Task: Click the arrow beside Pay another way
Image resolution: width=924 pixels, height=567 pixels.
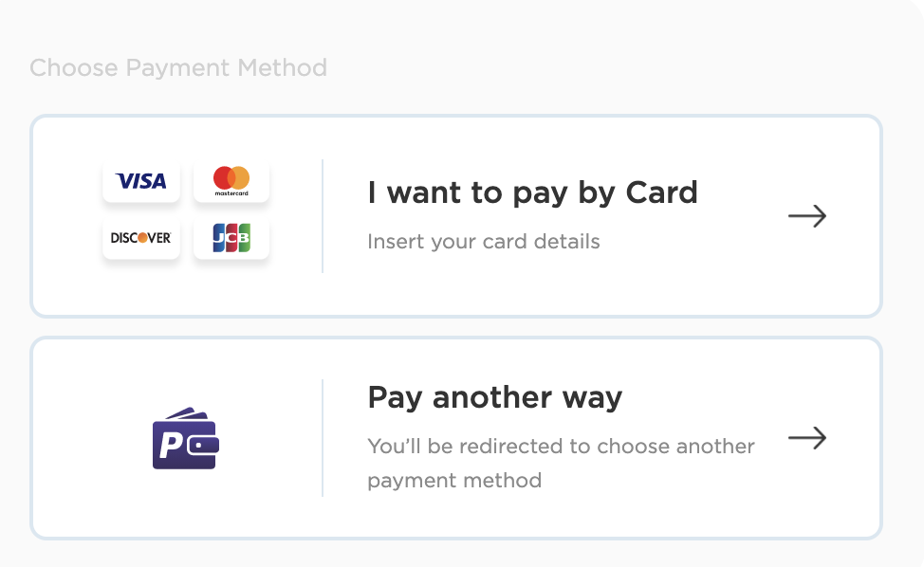Action: click(807, 438)
